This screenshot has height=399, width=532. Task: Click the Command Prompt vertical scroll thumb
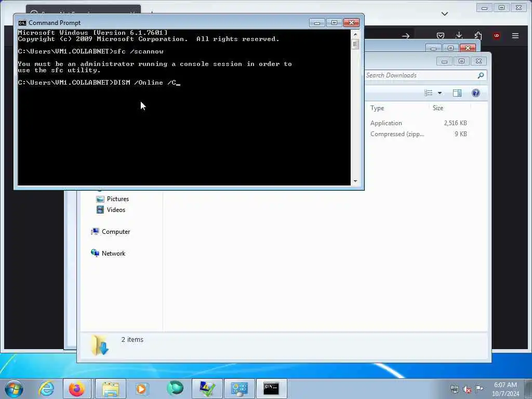click(x=355, y=44)
